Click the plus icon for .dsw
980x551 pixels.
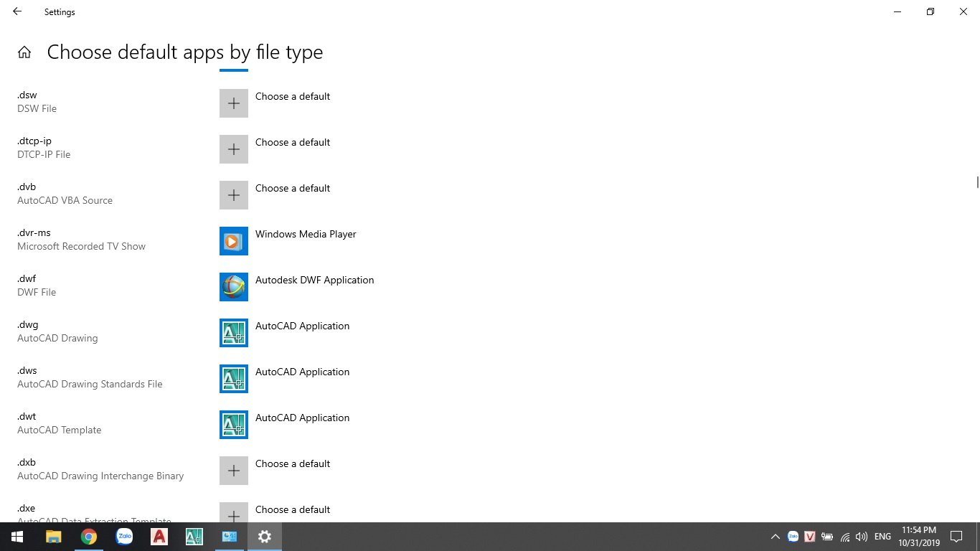234,103
